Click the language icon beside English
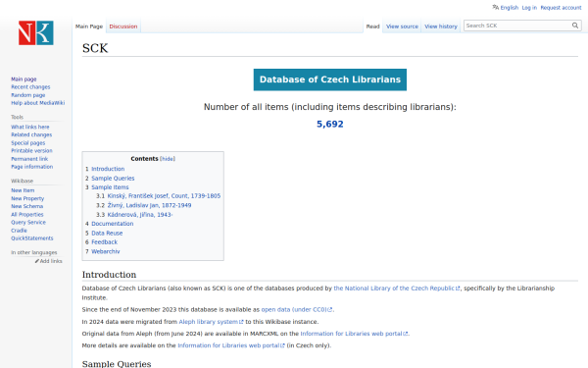The width and height of the screenshot is (588, 368). (495, 7)
